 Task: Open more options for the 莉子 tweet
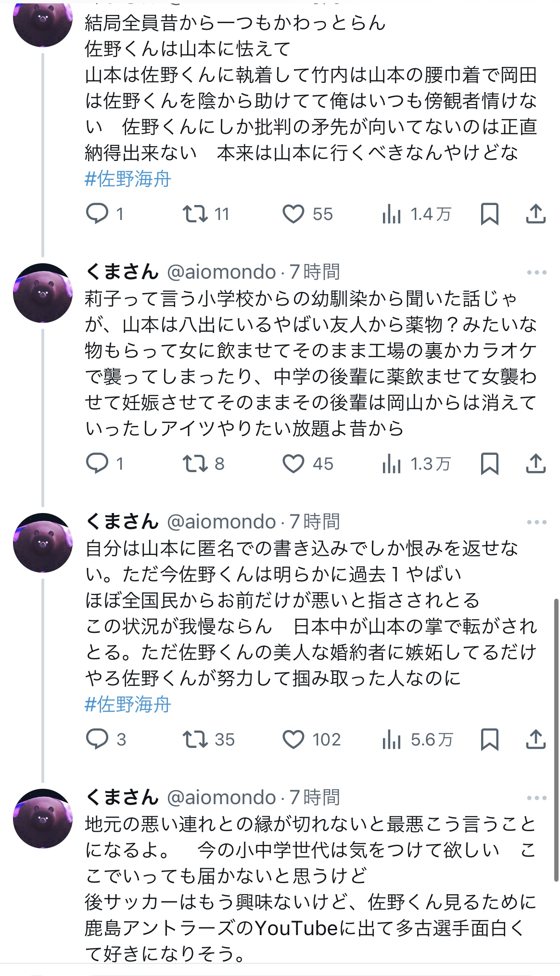(536, 272)
